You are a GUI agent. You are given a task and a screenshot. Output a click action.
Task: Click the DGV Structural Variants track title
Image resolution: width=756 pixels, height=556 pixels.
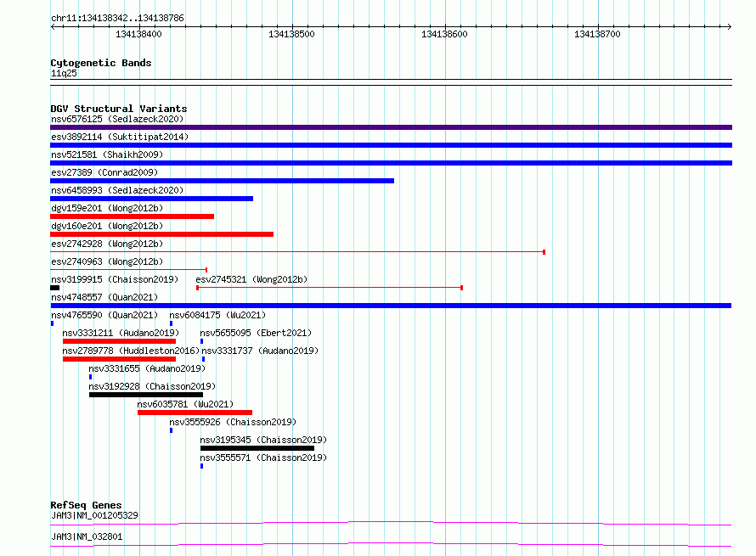[x=119, y=109]
